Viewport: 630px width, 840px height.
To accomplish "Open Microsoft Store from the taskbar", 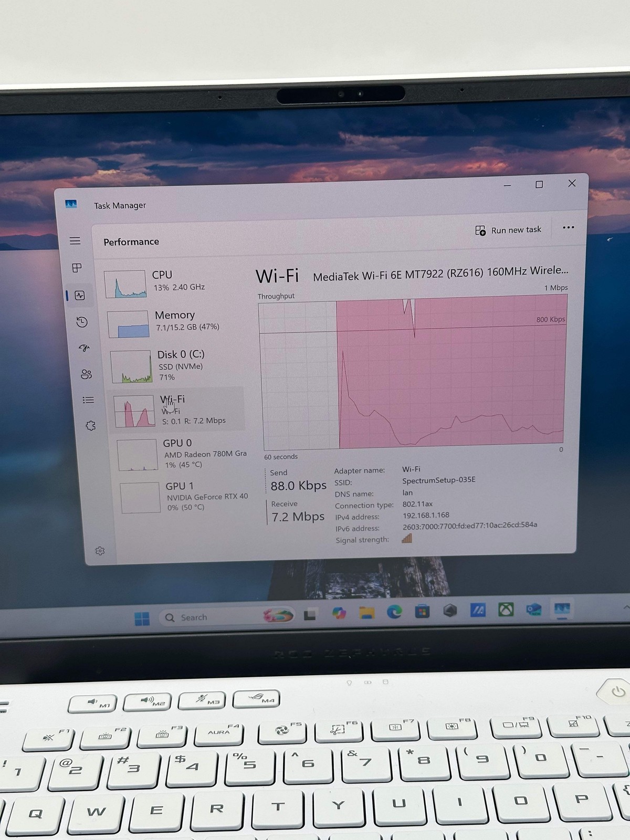I will pyautogui.click(x=422, y=611).
